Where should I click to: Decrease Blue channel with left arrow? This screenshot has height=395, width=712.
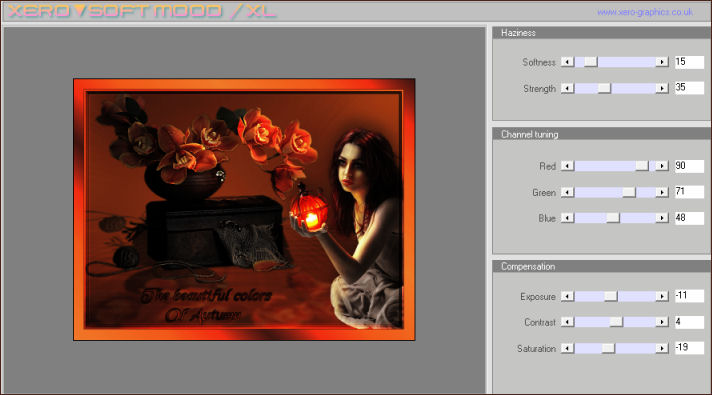[x=568, y=218]
